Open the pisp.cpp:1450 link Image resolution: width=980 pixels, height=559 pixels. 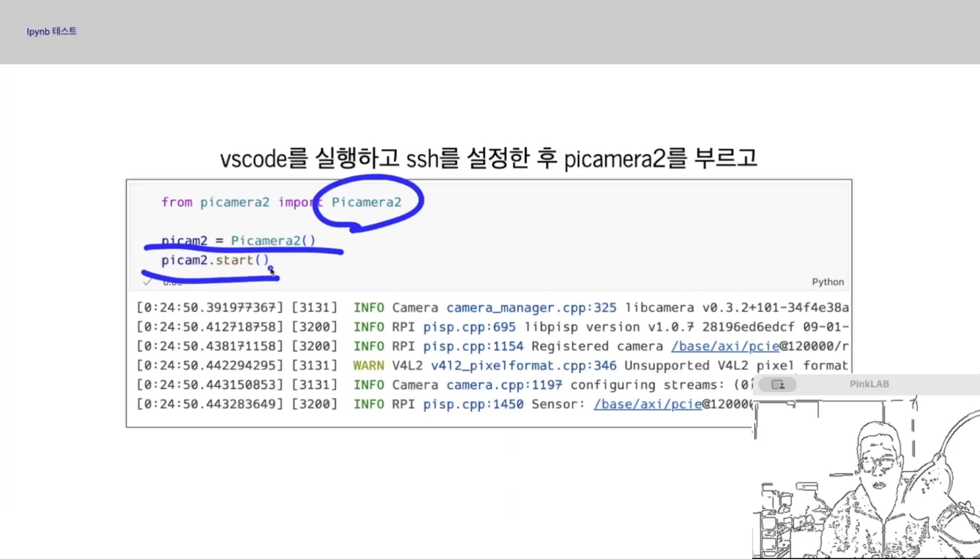tap(473, 404)
